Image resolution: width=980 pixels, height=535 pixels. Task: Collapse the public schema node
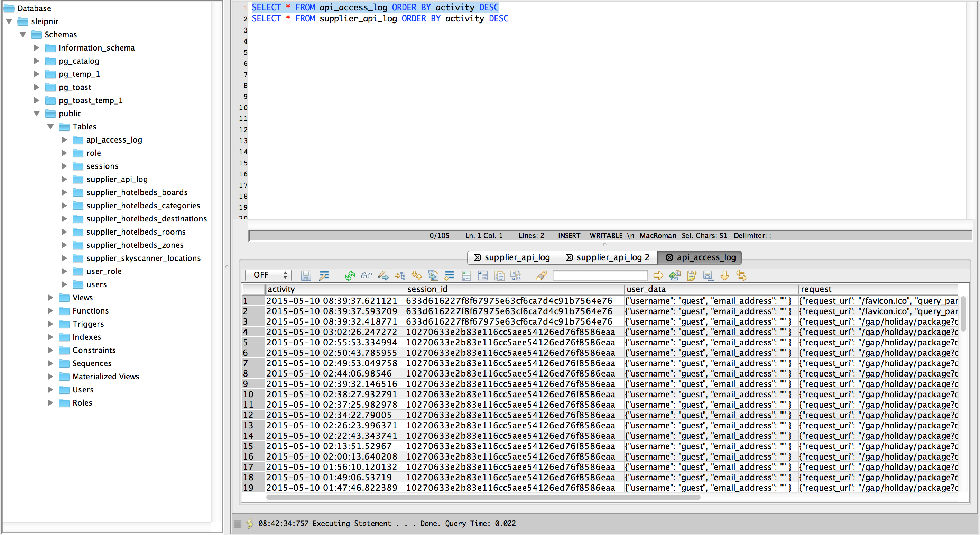[37, 114]
